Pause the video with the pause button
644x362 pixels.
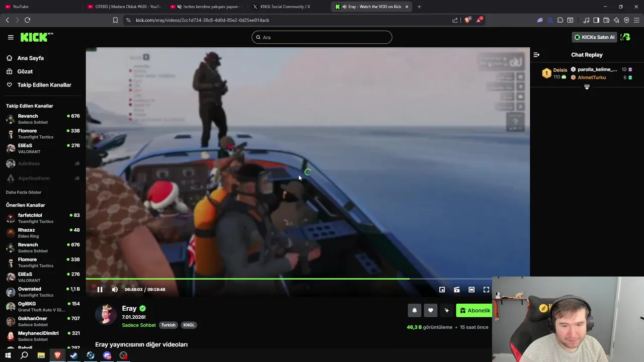(100, 290)
